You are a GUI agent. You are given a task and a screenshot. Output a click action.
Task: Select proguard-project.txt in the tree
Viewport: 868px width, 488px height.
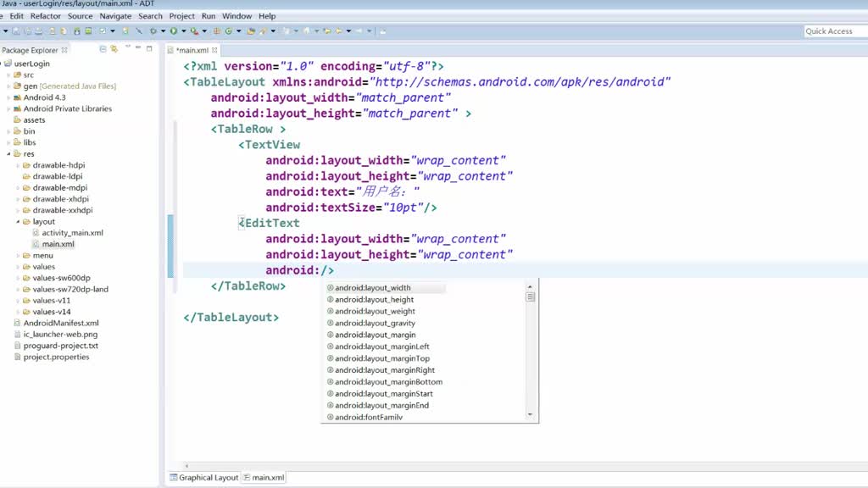(61, 346)
